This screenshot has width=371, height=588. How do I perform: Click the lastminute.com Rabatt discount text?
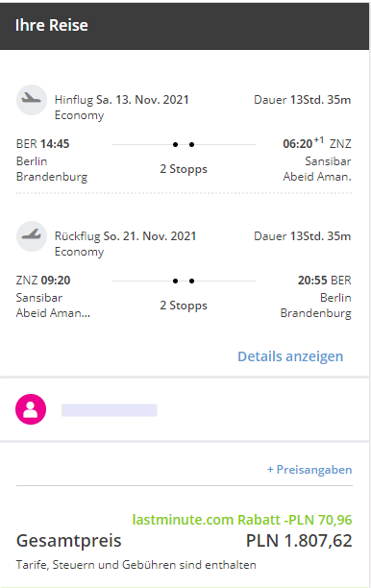tap(242, 520)
